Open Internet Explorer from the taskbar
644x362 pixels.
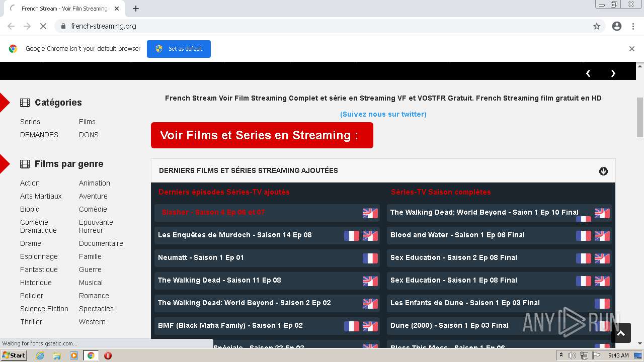pos(40,355)
